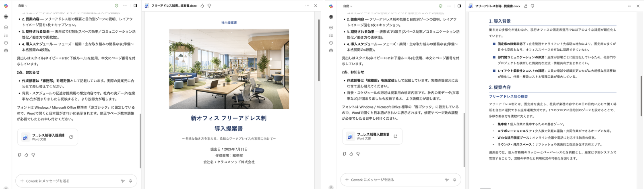Open briefcase tools icon in left window sidebar
Screen dimensions: 644x189
point(6,50)
